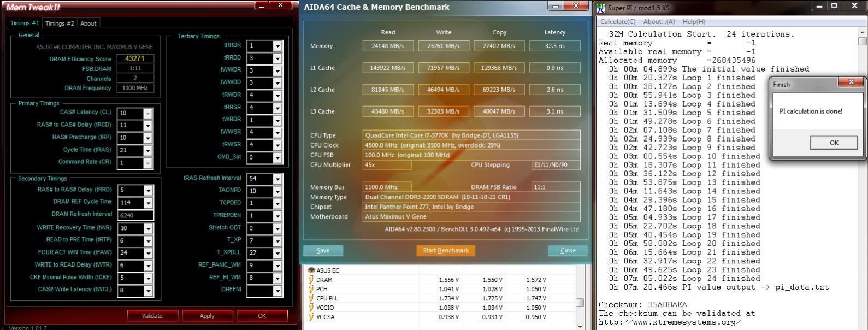This screenshot has width=868, height=330.
Task: Click the ASUS EC chip icon
Action: click(x=311, y=270)
